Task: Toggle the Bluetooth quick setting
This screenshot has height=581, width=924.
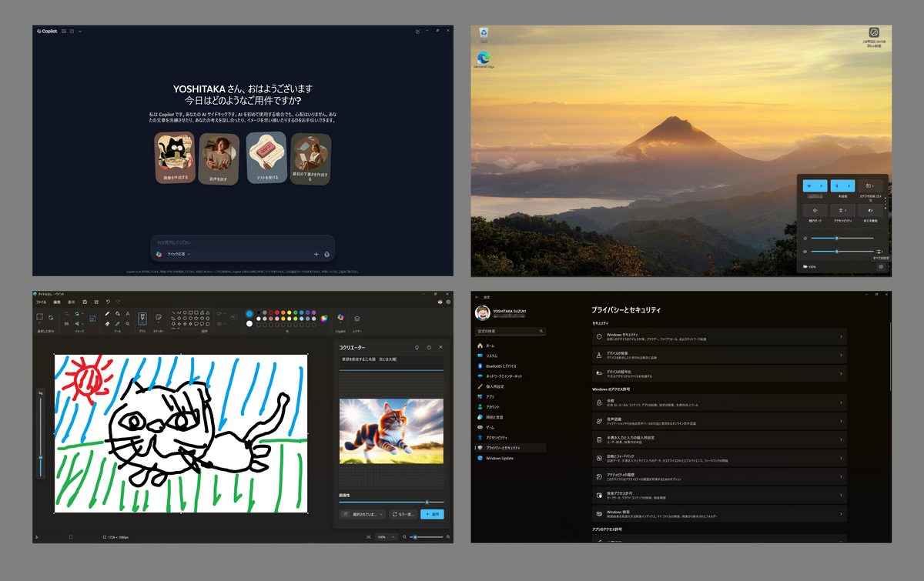Action: [837, 186]
